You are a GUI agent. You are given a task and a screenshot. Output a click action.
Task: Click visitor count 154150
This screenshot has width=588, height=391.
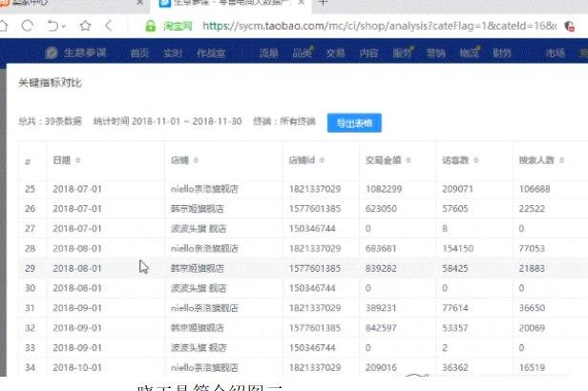click(x=458, y=248)
